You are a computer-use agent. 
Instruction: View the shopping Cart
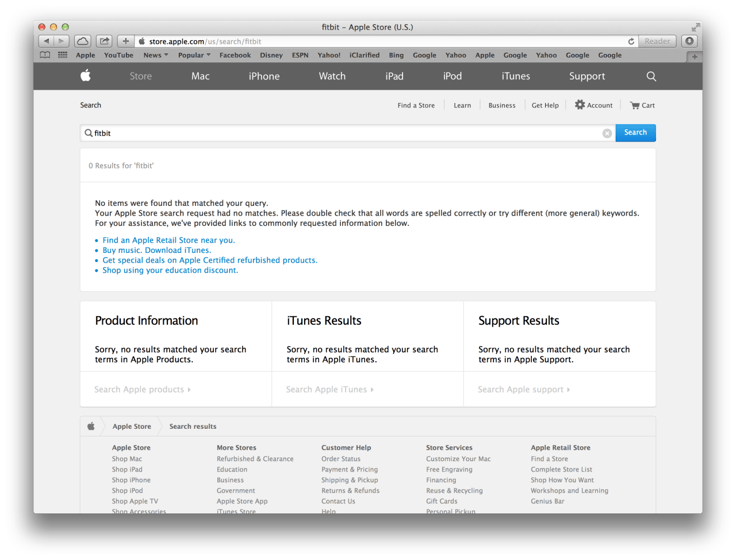pyautogui.click(x=642, y=105)
